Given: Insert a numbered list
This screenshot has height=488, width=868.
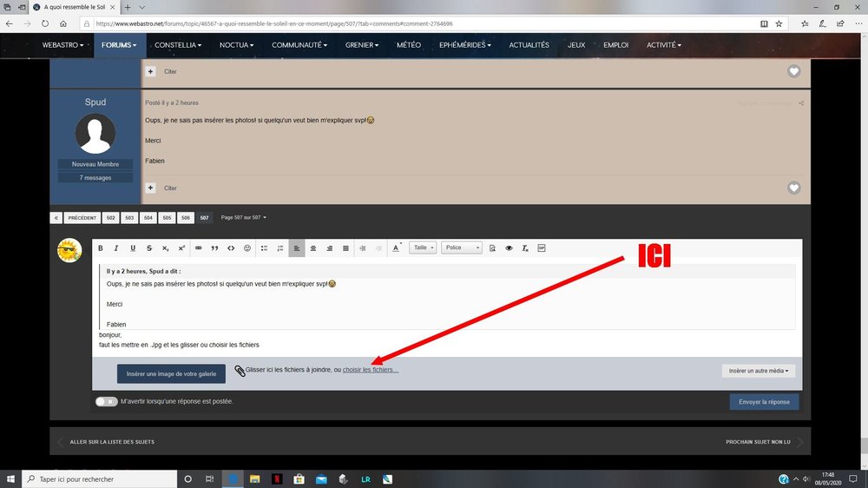Looking at the screenshot, I should [x=280, y=248].
